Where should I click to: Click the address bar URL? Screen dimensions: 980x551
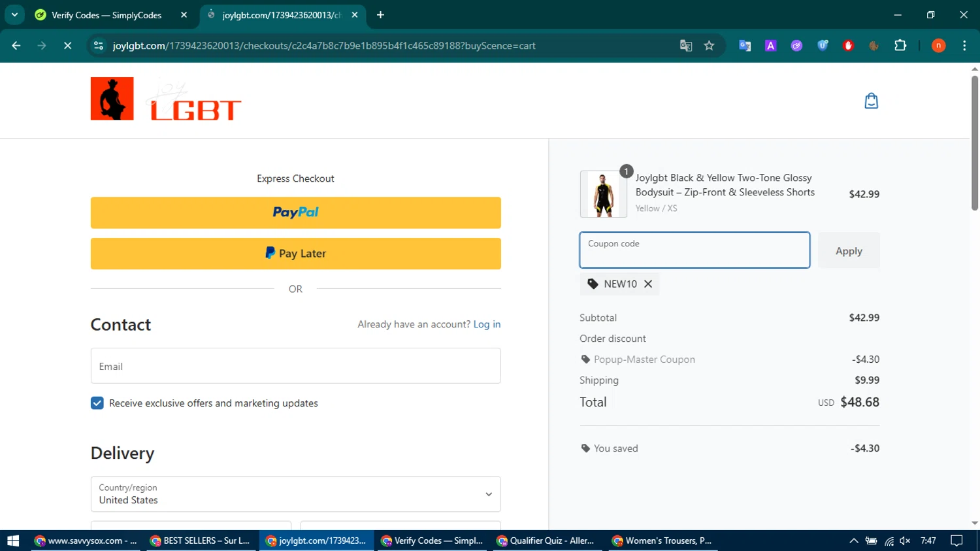pyautogui.click(x=324, y=46)
